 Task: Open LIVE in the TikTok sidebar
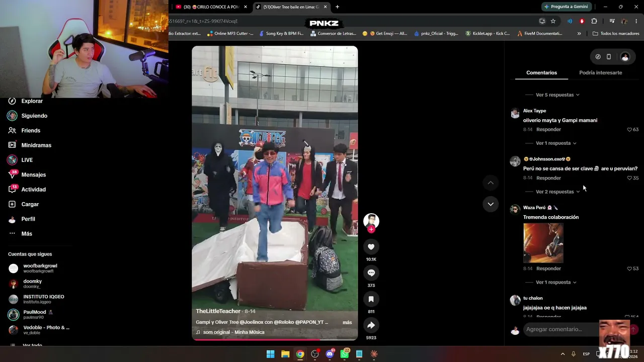tap(27, 160)
